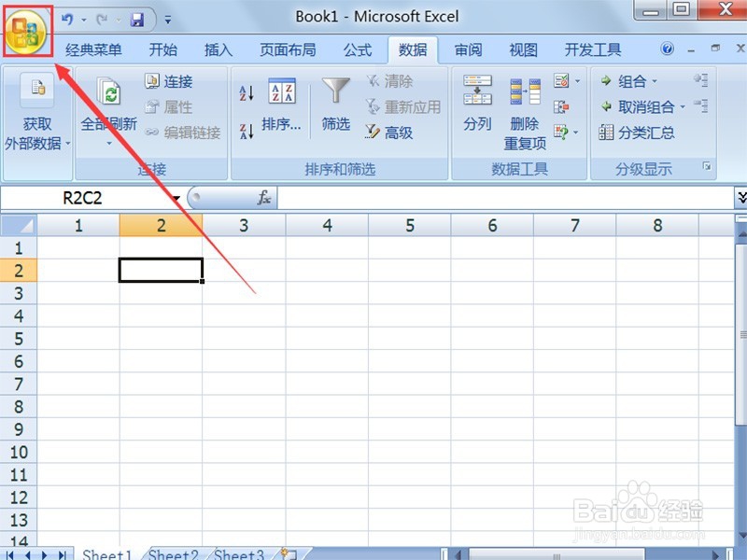Expand the data validation dropdown arrow
Viewport: 747px width, 560px height.
(x=577, y=81)
